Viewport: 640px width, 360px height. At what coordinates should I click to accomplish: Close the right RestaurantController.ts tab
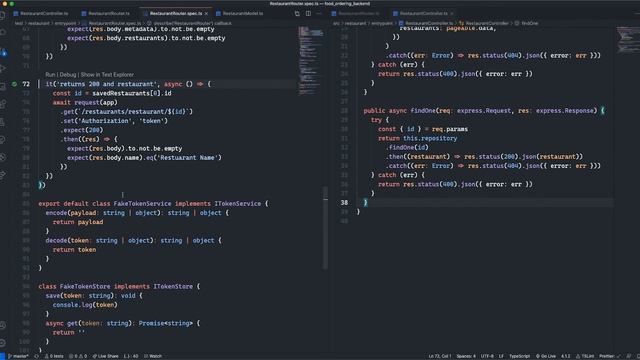[x=451, y=13]
